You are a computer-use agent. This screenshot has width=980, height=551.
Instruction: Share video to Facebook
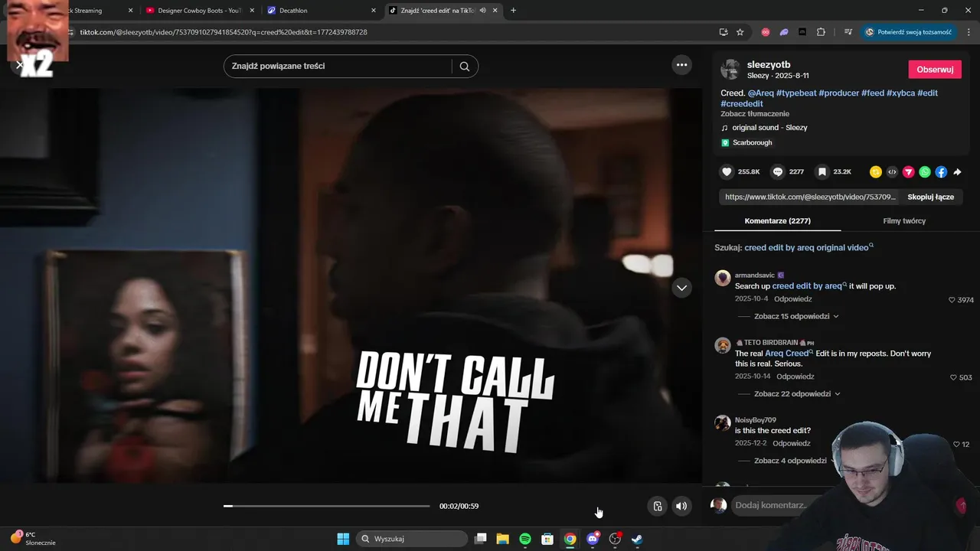pos(941,172)
